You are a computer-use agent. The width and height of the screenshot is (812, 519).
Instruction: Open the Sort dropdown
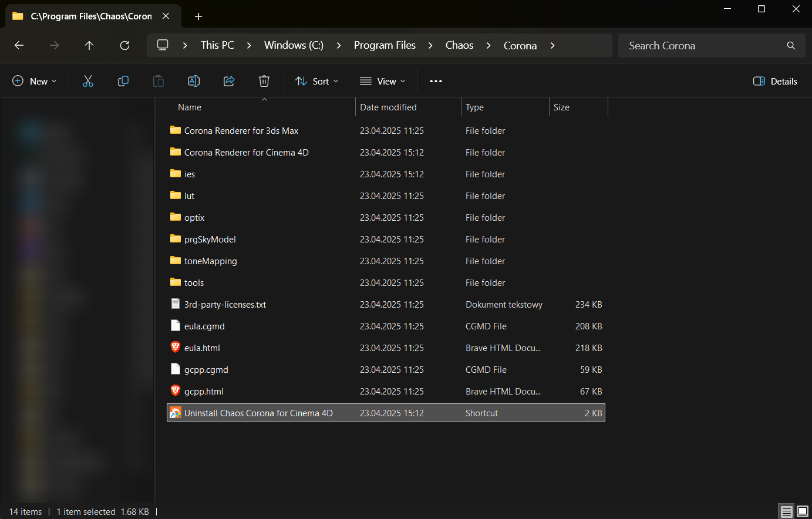(x=317, y=81)
